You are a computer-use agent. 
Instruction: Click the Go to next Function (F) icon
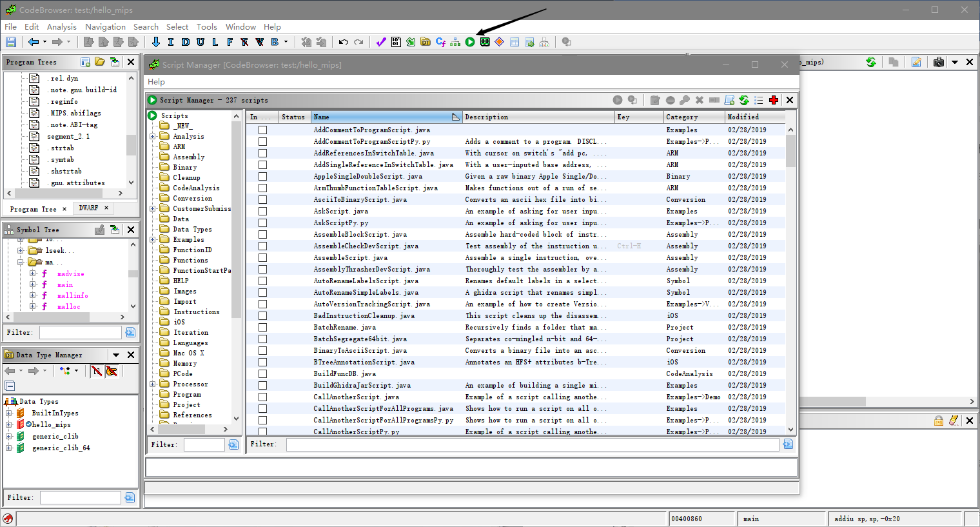(x=230, y=42)
